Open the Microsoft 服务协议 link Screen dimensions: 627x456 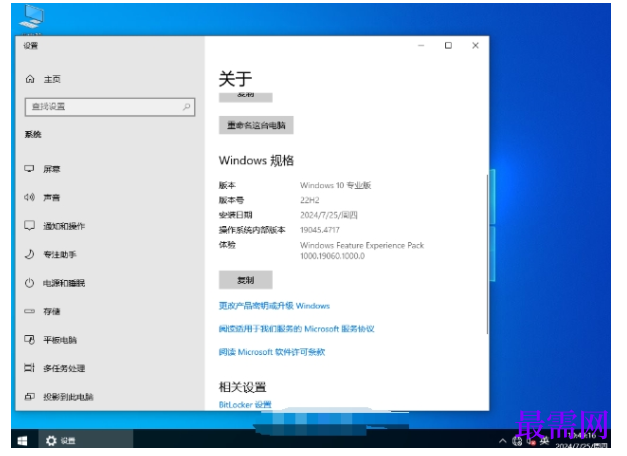coord(296,329)
